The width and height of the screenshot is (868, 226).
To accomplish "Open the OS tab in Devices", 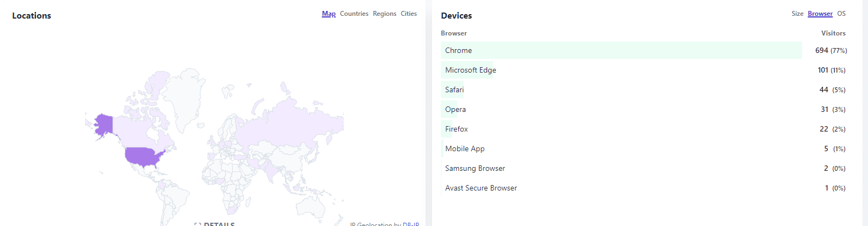I will coord(841,14).
